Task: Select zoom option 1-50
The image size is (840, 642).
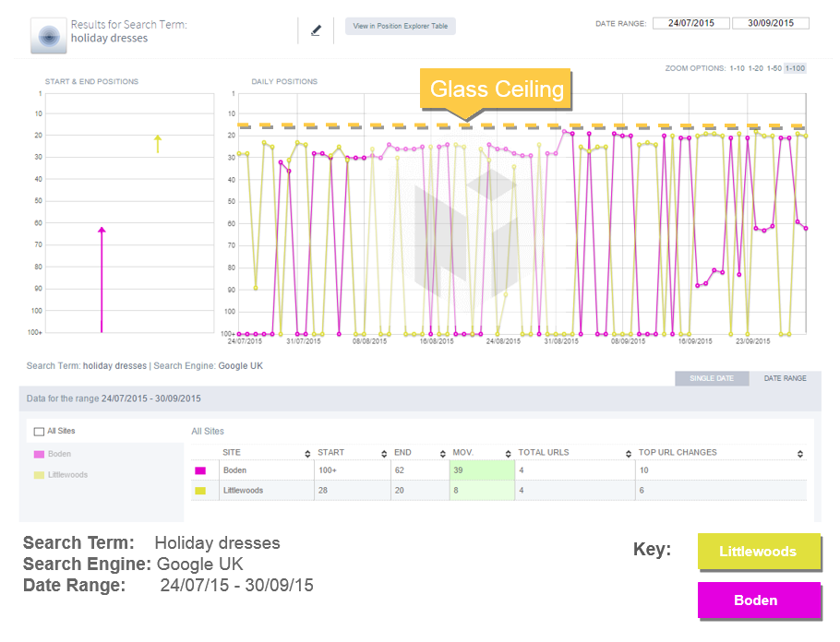Action: tap(774, 68)
